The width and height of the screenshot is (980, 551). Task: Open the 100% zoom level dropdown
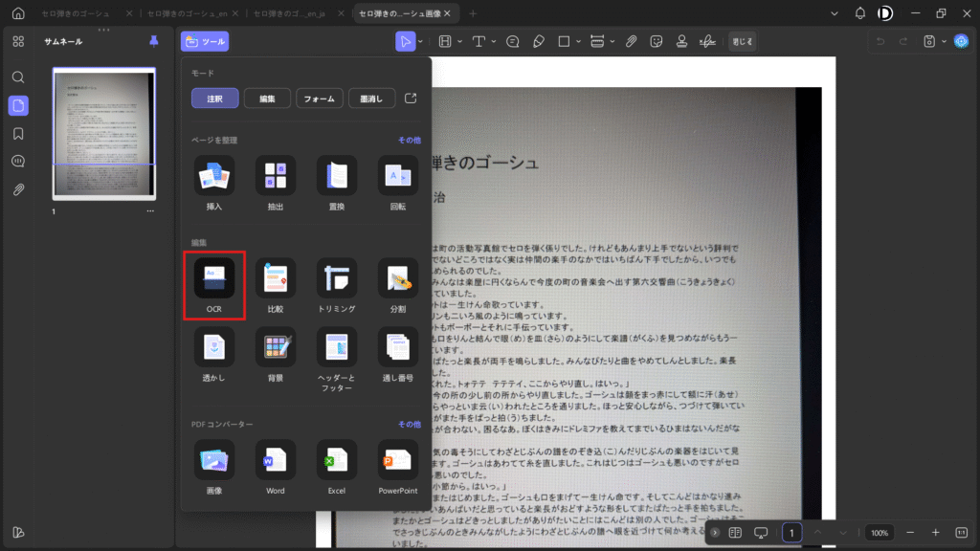click(880, 532)
